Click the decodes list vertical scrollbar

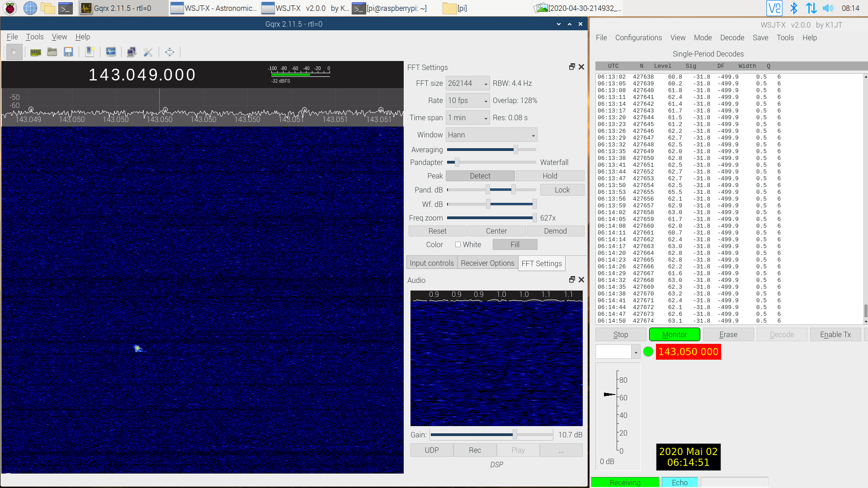[x=866, y=198]
